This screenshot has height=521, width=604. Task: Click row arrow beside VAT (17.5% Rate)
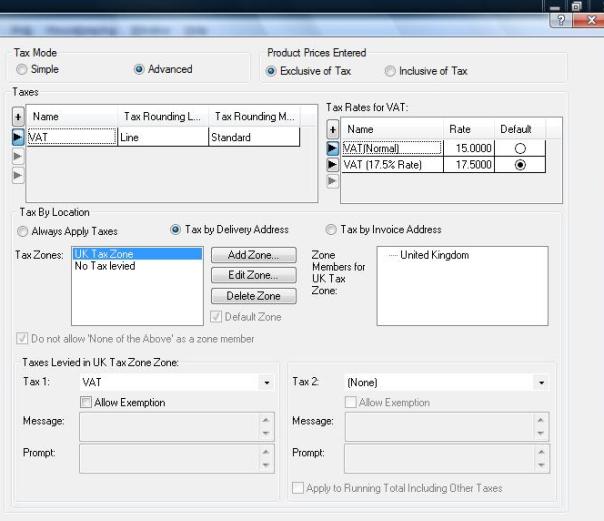click(x=333, y=165)
